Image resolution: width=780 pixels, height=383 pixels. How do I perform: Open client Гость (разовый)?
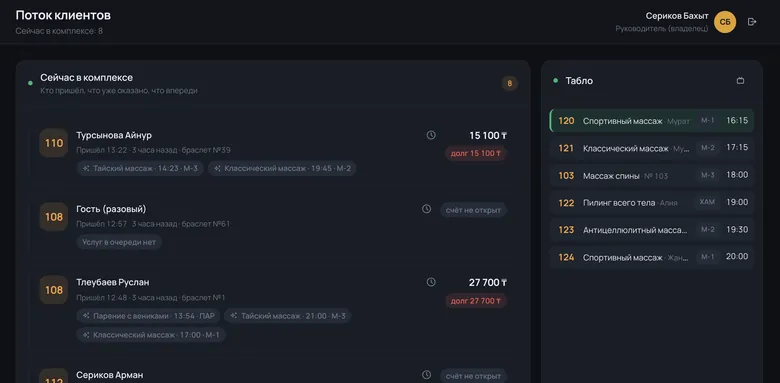[x=111, y=209]
